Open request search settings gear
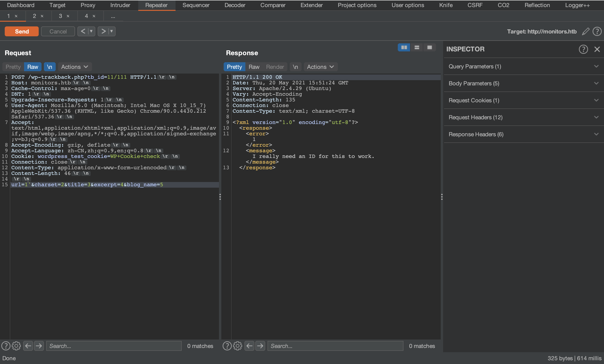The height and width of the screenshot is (364, 604). (16, 346)
